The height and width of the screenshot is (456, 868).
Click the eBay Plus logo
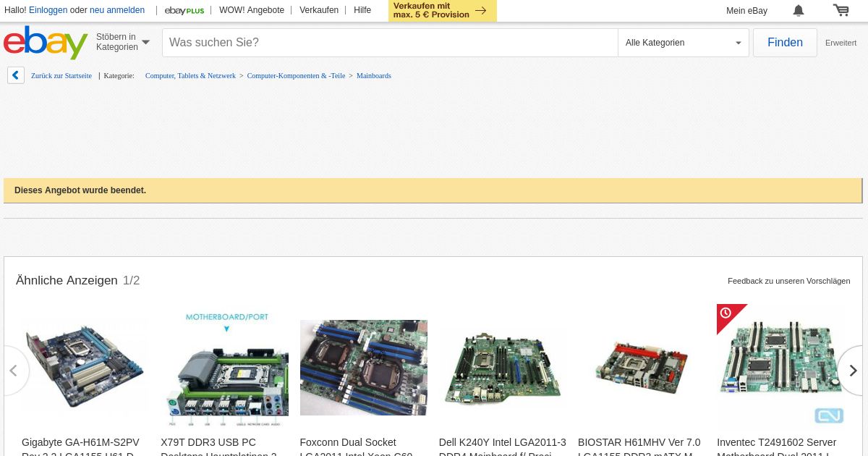(x=184, y=10)
